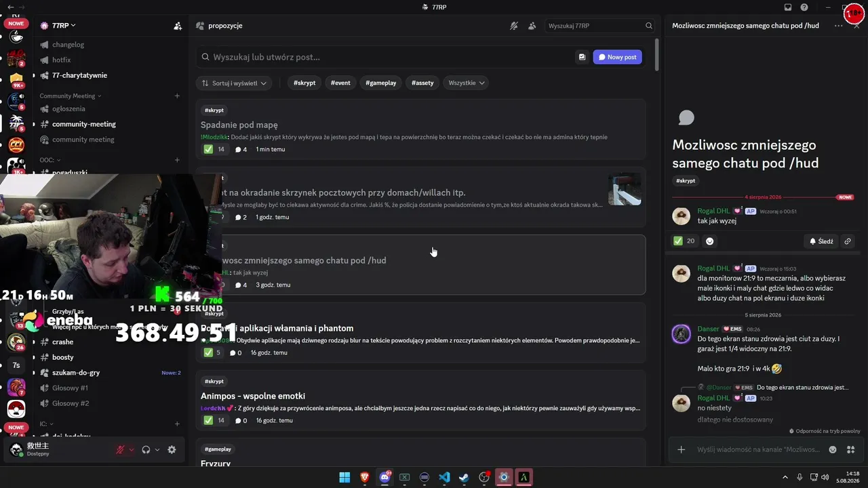Open the apps icon in message box

pyautogui.click(x=851, y=449)
